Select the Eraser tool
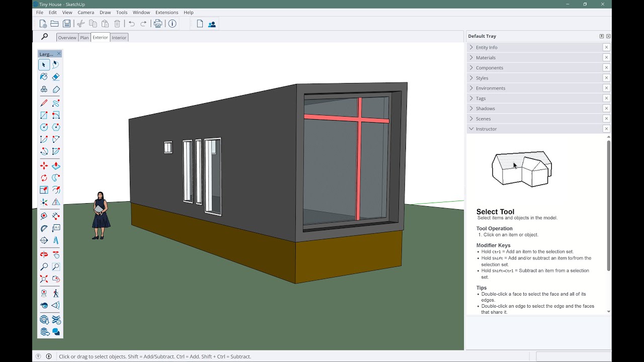The width and height of the screenshot is (644, 362). coord(56,77)
